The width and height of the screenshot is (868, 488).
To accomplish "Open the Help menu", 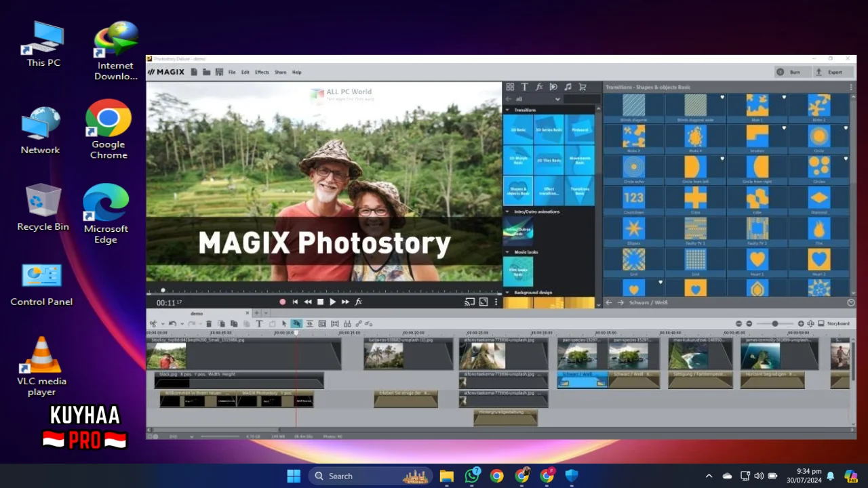I will click(296, 72).
